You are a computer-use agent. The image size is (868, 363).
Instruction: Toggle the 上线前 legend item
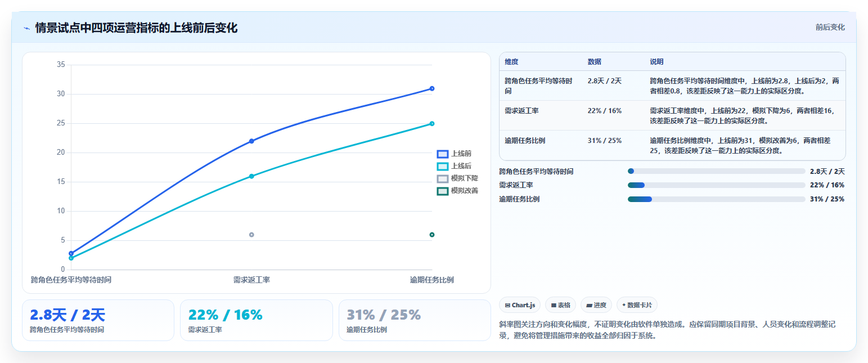[455, 154]
